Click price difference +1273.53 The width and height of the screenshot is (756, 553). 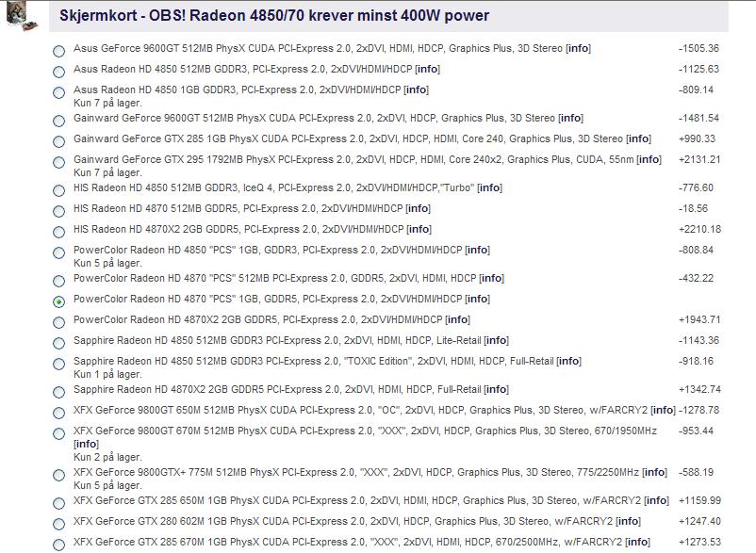(699, 542)
